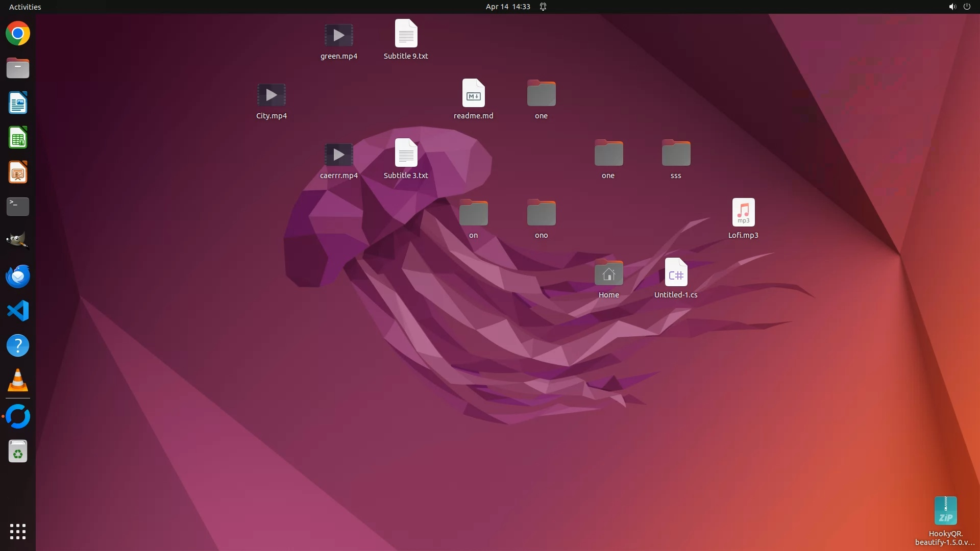Viewport: 980px width, 551px height.
Task: Open Google Chrome from the dock
Action: (18, 34)
